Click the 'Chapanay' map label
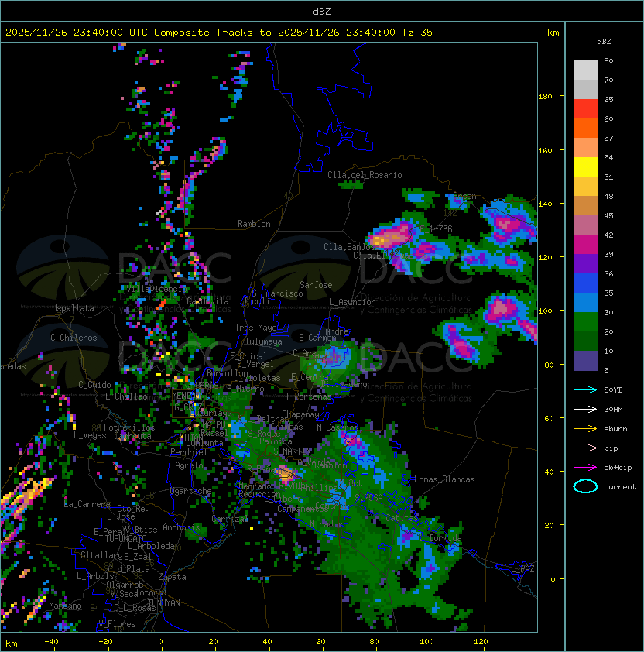 tap(300, 414)
